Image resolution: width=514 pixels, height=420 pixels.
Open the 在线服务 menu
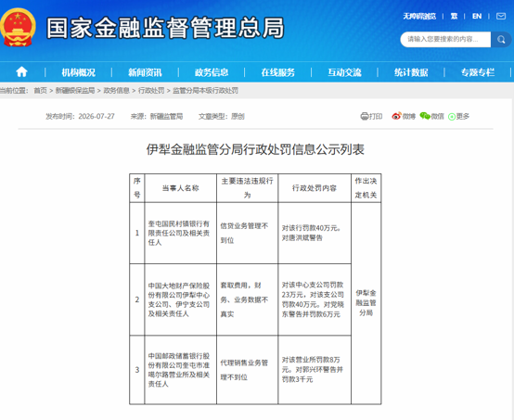point(278,72)
